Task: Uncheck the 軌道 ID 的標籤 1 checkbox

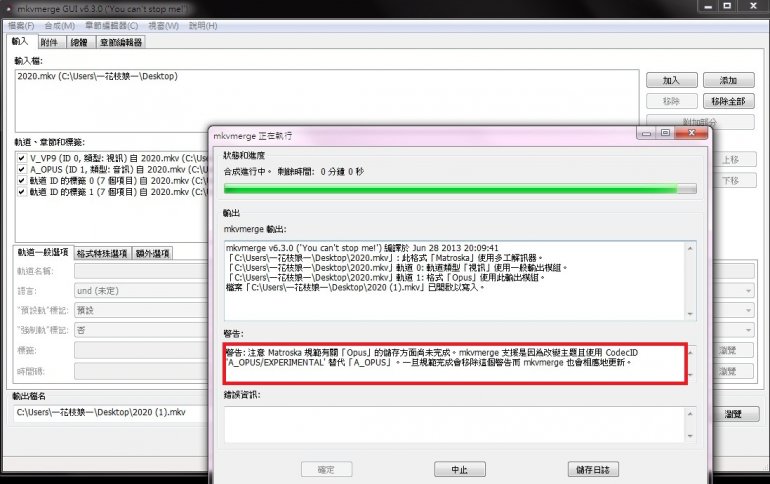Action: pos(22,192)
